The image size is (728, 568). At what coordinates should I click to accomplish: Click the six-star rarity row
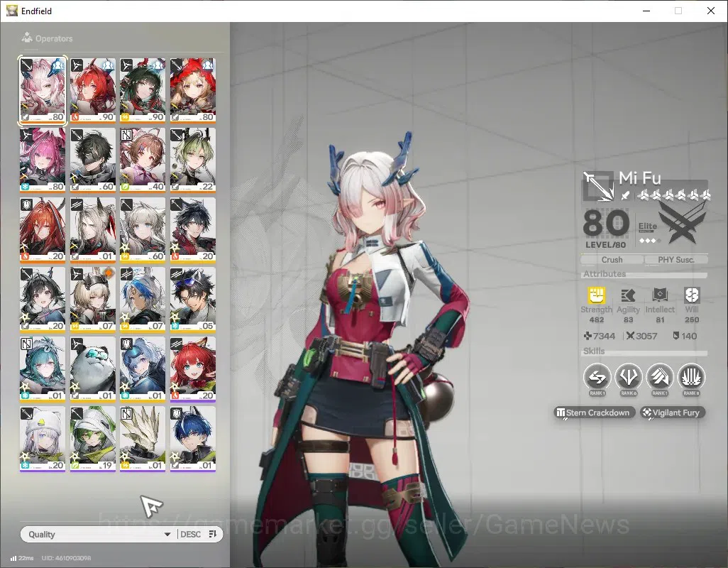[x=673, y=195]
